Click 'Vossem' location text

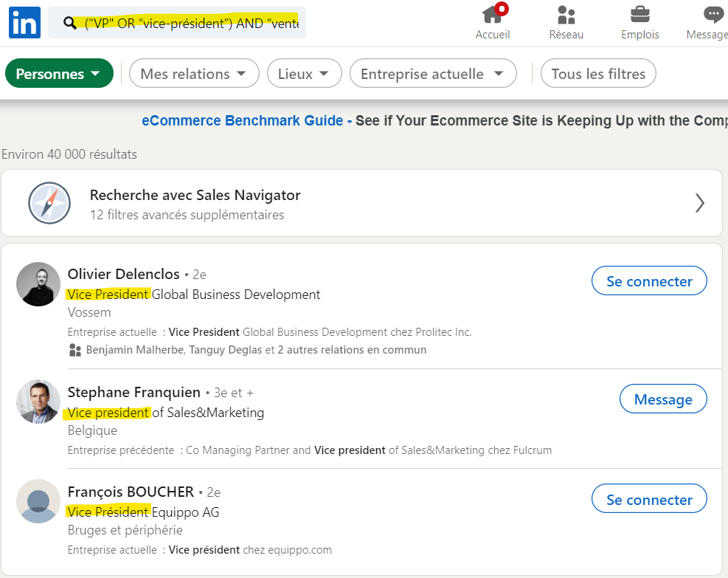[x=89, y=312]
